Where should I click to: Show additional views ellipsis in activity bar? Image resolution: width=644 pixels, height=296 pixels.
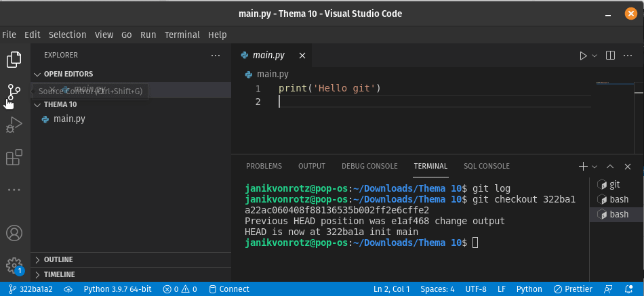[14, 190]
